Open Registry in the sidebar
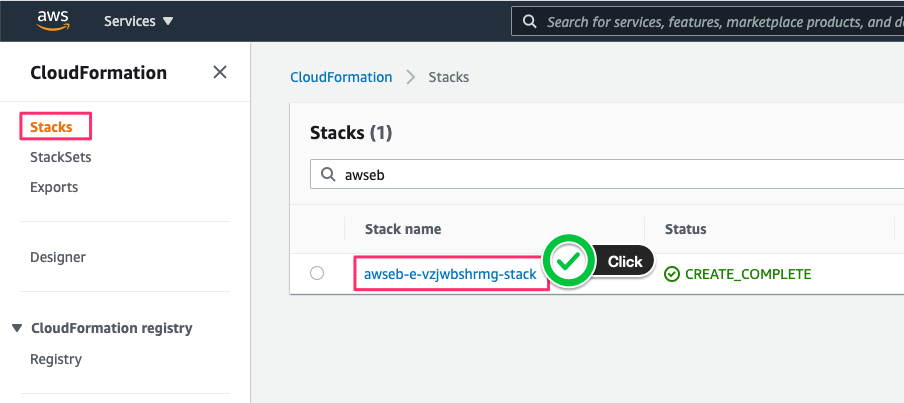Image resolution: width=904 pixels, height=403 pixels. pos(56,359)
